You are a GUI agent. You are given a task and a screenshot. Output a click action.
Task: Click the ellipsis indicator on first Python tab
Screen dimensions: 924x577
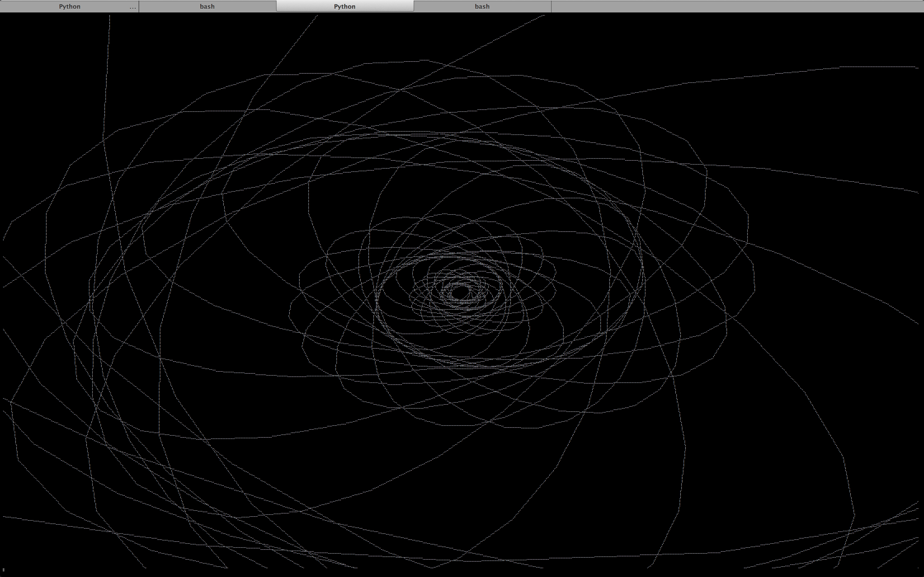coord(133,7)
